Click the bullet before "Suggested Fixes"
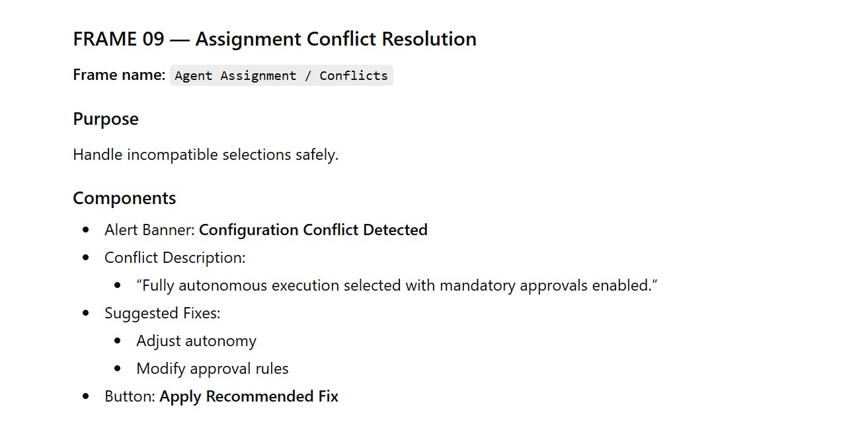Image resolution: width=868 pixels, height=430 pixels. (86, 313)
